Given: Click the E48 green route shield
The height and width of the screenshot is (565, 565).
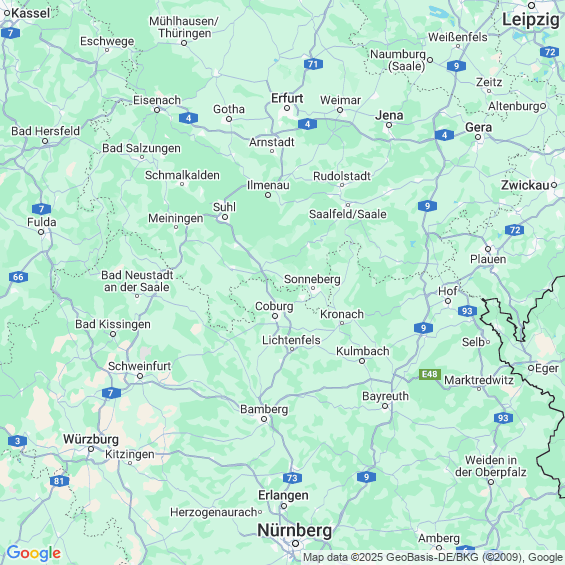Looking at the screenshot, I should point(430,374).
